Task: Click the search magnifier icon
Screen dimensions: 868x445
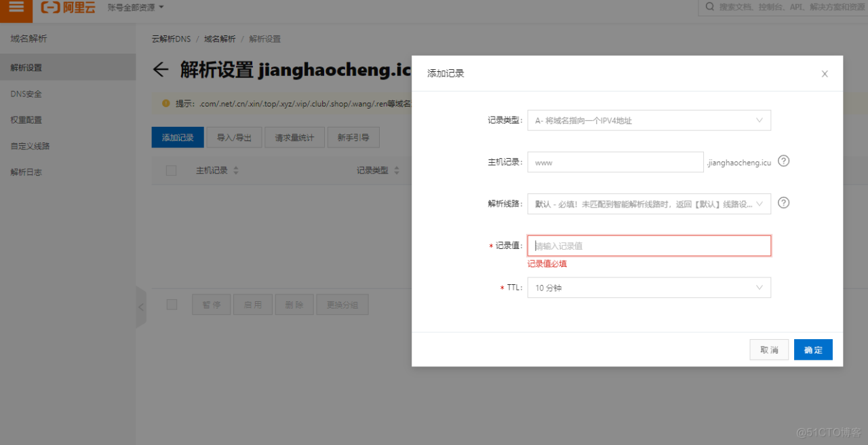Action: click(710, 7)
